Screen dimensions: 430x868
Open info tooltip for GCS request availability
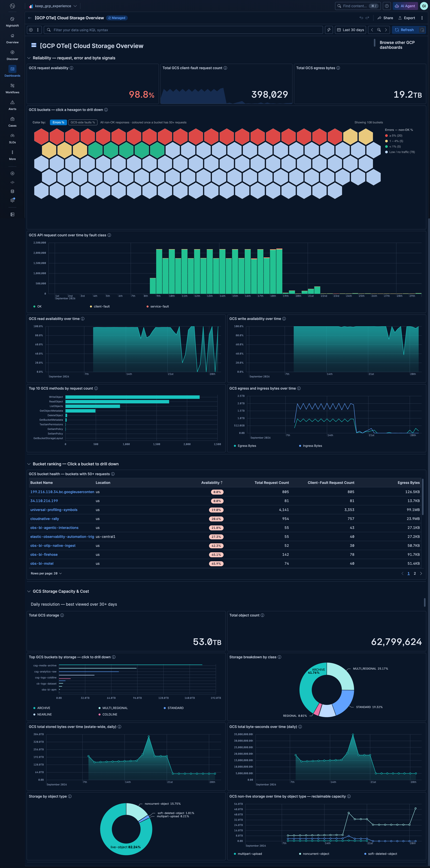(x=71, y=68)
